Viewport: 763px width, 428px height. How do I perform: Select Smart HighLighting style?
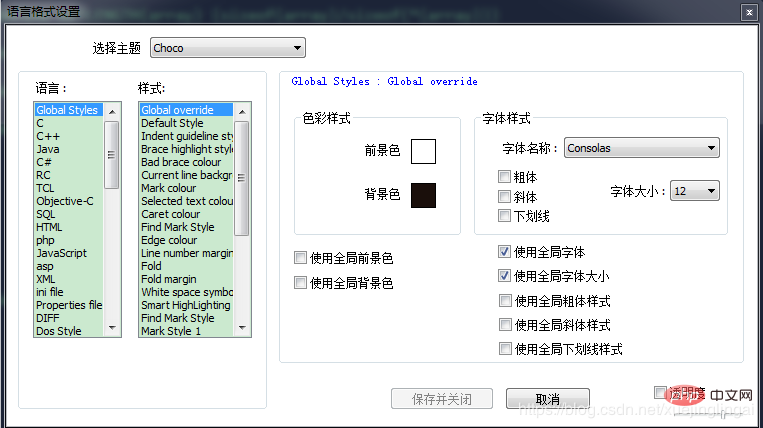186,305
